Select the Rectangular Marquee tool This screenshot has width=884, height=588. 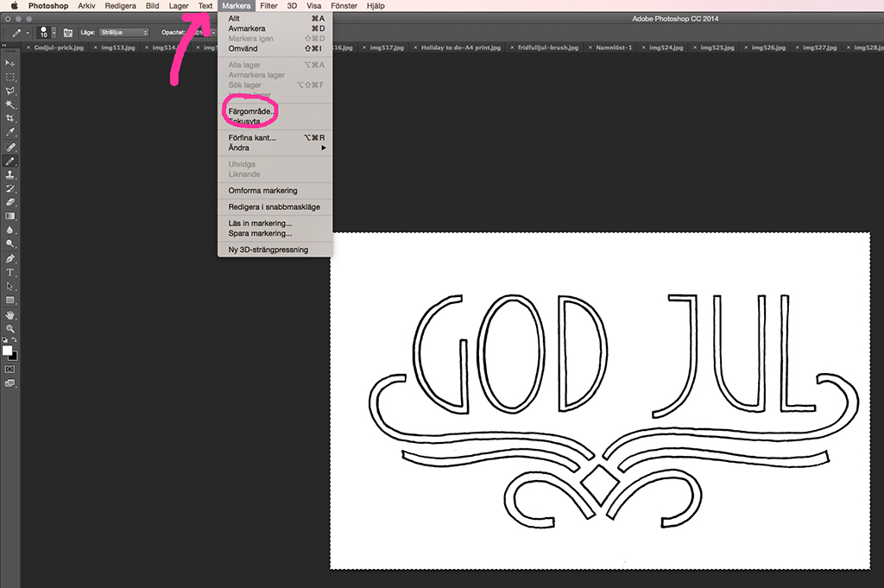(x=10, y=77)
